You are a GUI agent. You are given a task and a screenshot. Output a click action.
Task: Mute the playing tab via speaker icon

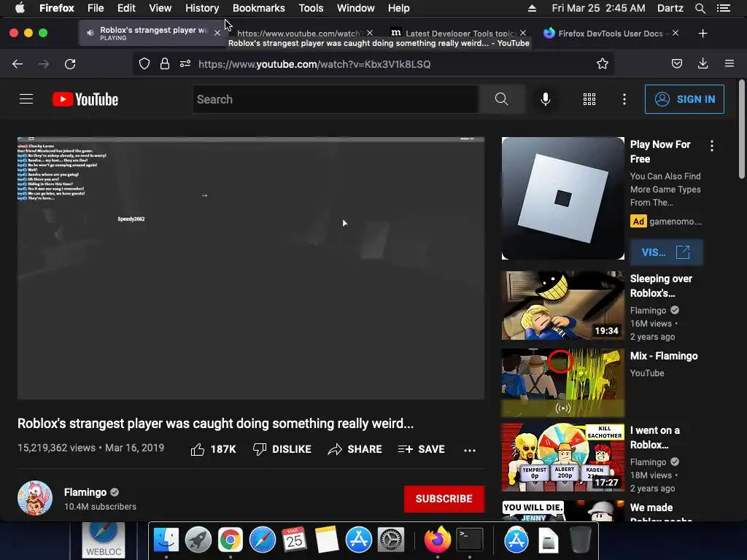click(x=90, y=33)
